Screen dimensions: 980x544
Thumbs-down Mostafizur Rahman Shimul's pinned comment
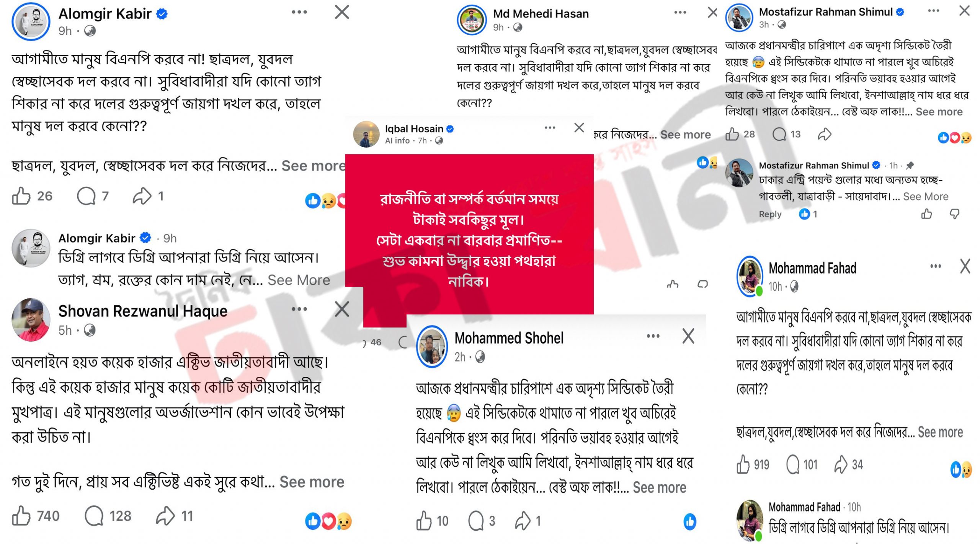click(954, 214)
